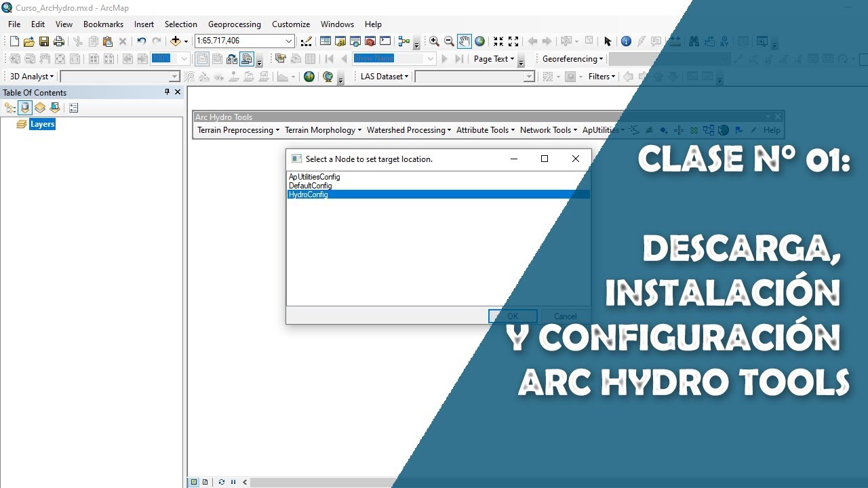Select DefaultConfig node in dialog

(438, 186)
